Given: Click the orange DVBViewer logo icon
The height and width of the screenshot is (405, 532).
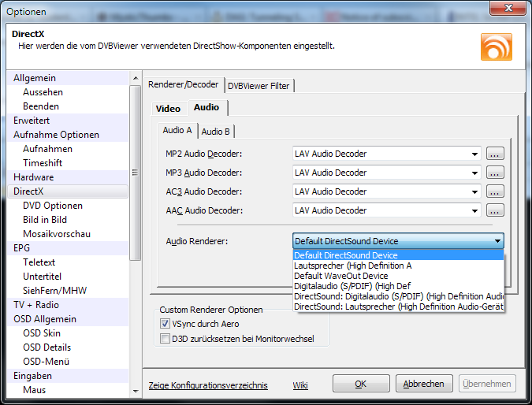Looking at the screenshot, I should pyautogui.click(x=496, y=46).
